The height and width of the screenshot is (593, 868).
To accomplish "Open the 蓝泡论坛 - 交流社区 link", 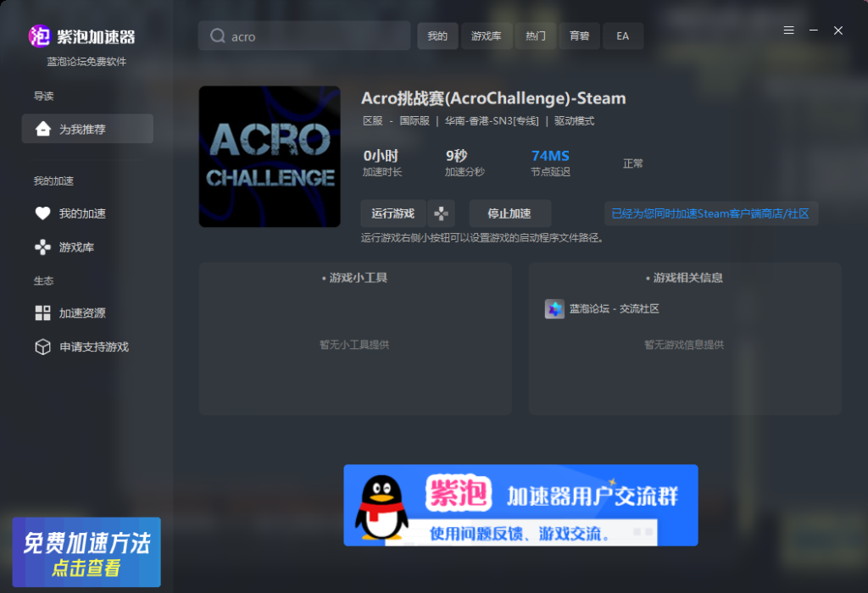I will (x=615, y=308).
